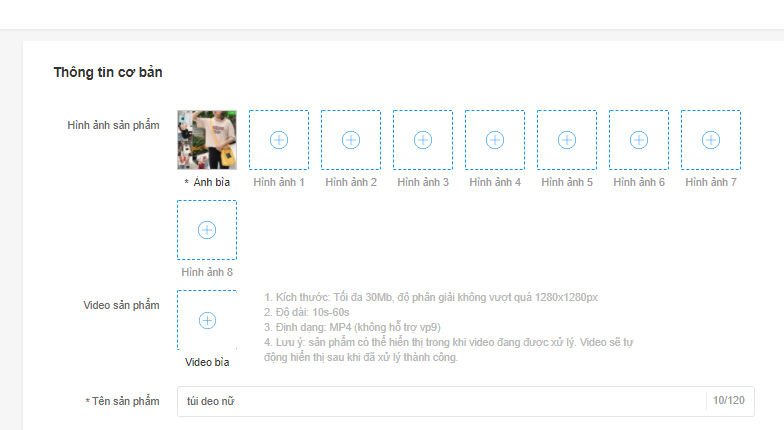This screenshot has width=784, height=430.
Task: Click the Tên sản phẩm required field label
Action: 124,401
